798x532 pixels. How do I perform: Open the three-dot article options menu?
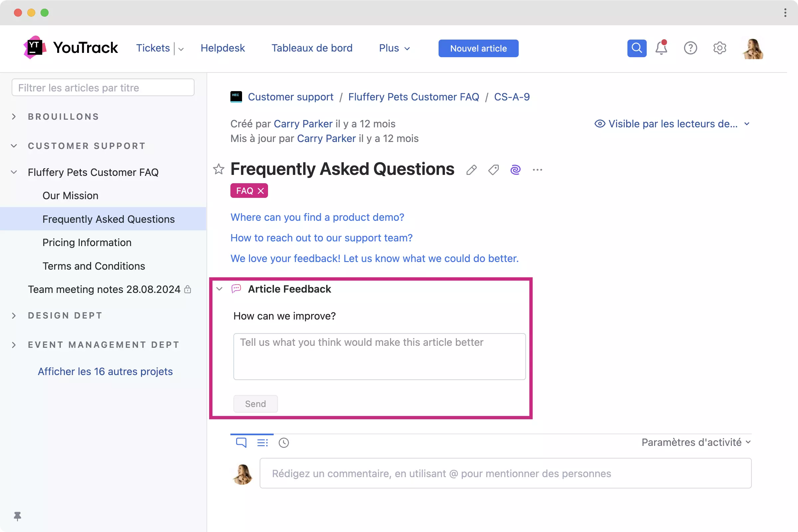537,170
